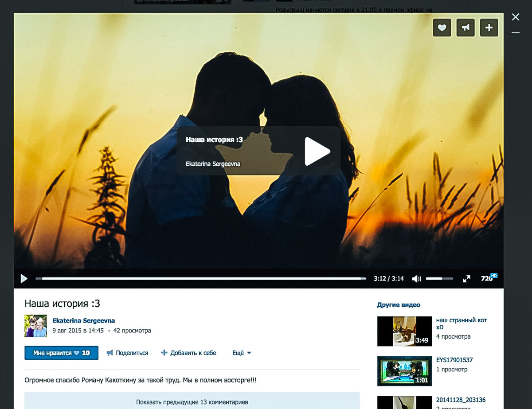Open the 20141128_203136 title link
This screenshot has height=409, width=532.
pyautogui.click(x=462, y=400)
